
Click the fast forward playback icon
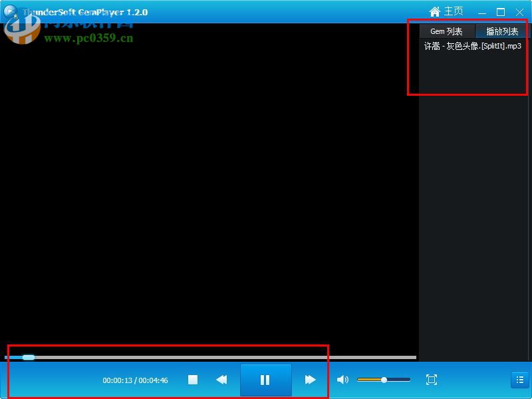click(310, 380)
